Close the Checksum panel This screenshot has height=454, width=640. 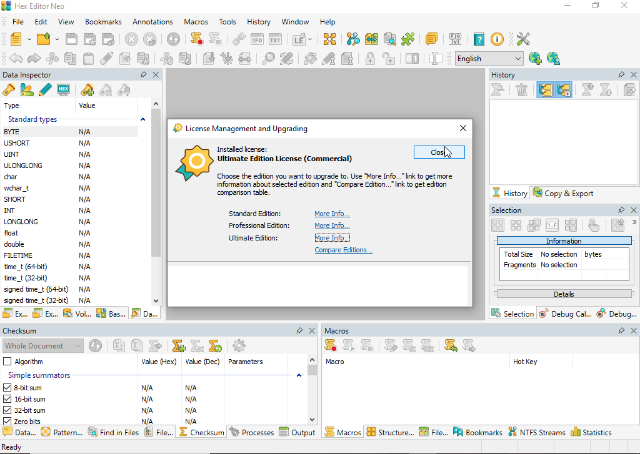(312, 331)
